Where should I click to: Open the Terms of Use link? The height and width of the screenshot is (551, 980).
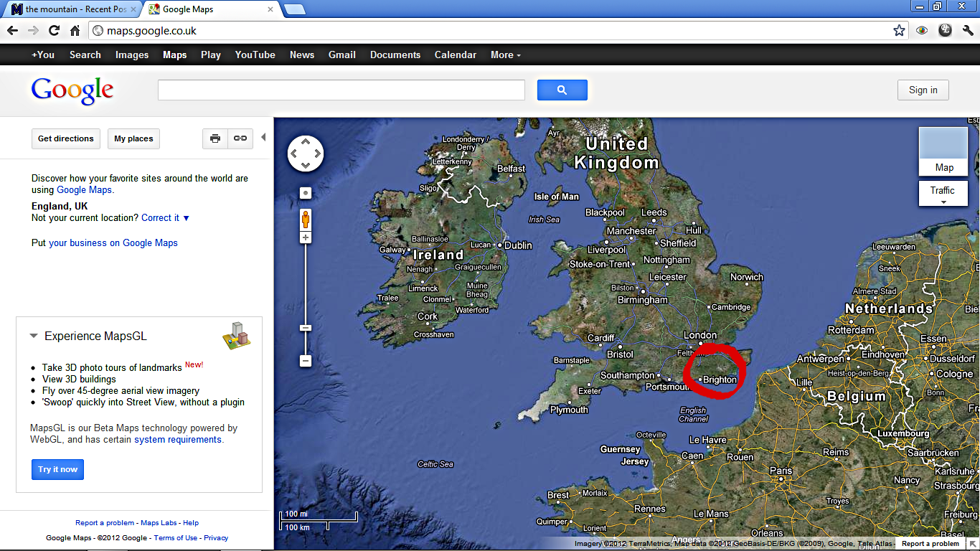pyautogui.click(x=176, y=538)
